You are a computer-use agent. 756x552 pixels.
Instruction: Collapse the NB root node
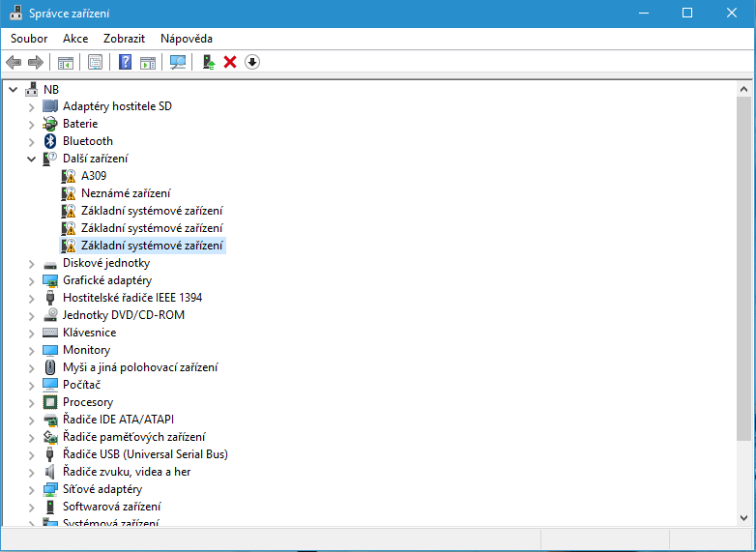click(14, 90)
